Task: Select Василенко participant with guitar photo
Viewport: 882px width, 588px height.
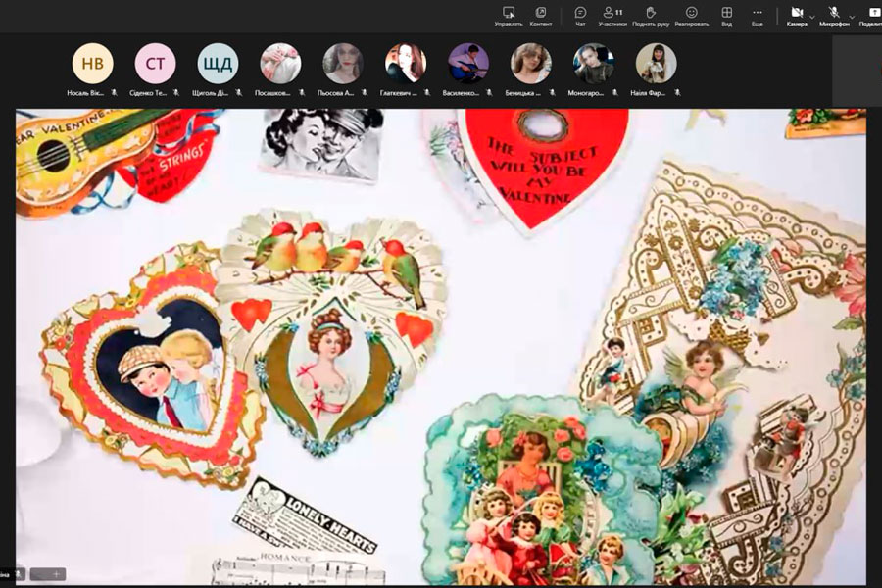Action: pos(468,63)
